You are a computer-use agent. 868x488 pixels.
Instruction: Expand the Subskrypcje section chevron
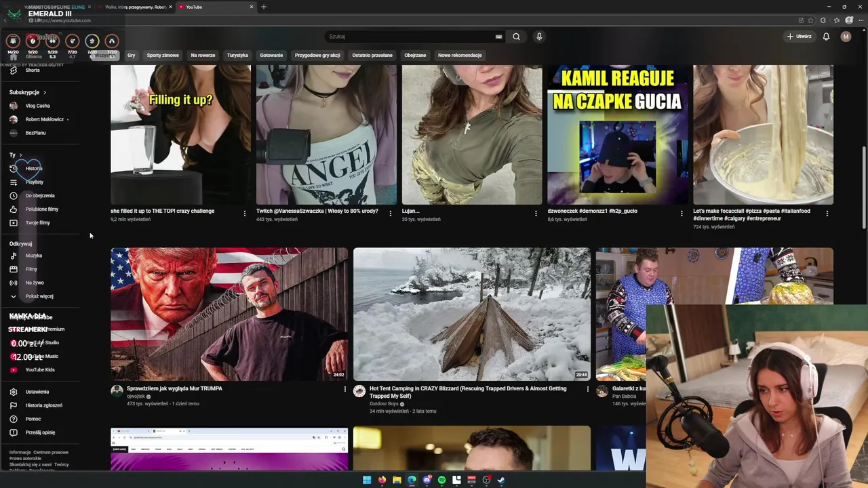tap(45, 92)
